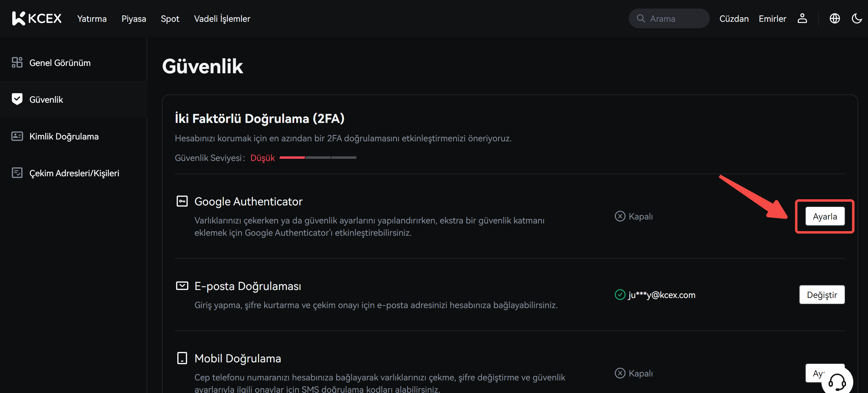This screenshot has height=393, width=868.
Task: Click Ayarla for Google Authenticator
Action: pyautogui.click(x=824, y=216)
